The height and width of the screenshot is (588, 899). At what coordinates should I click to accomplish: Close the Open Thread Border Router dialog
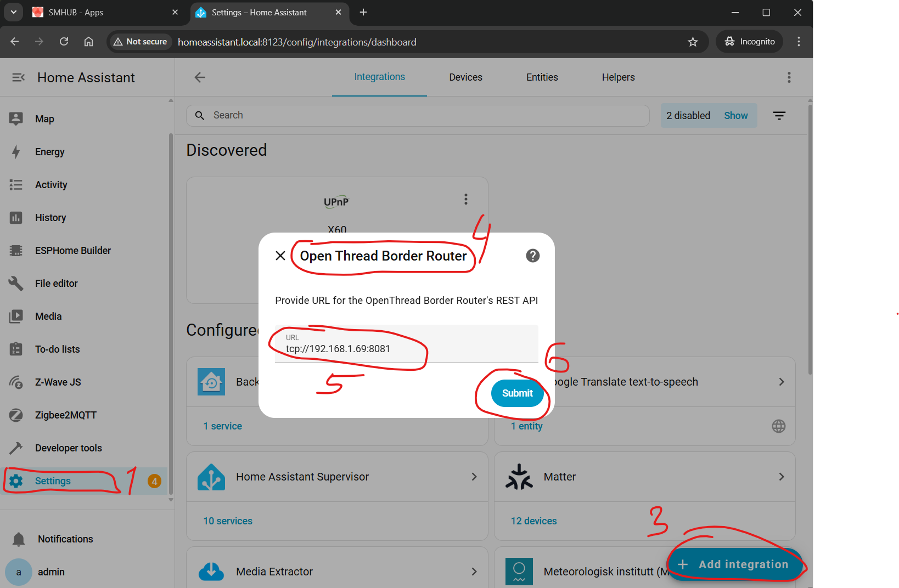[280, 256]
